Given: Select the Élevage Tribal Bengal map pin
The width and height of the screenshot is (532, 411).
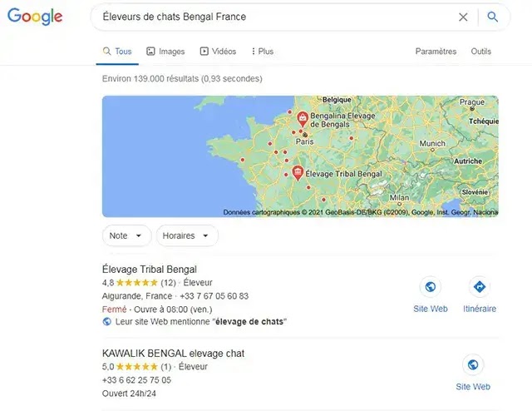Looking at the screenshot, I should coord(298,173).
